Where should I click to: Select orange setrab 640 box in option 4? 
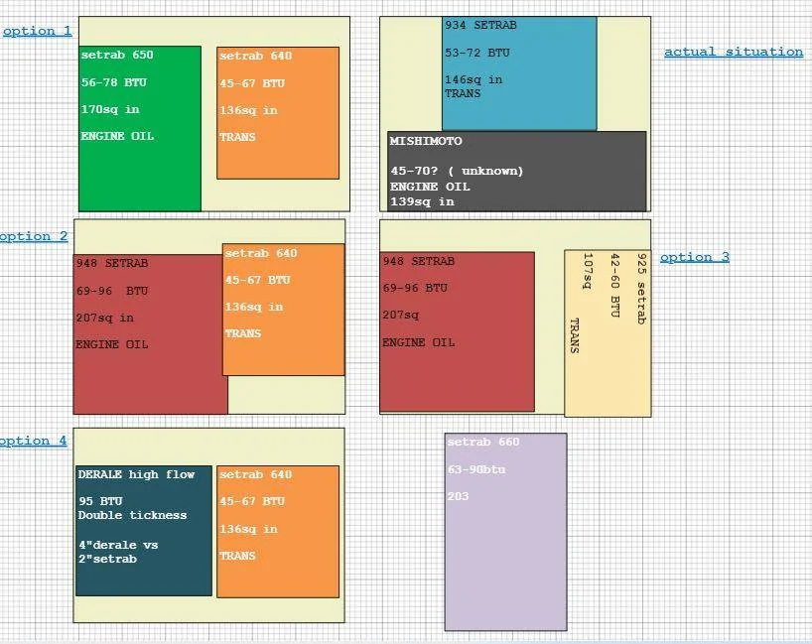click(x=278, y=532)
